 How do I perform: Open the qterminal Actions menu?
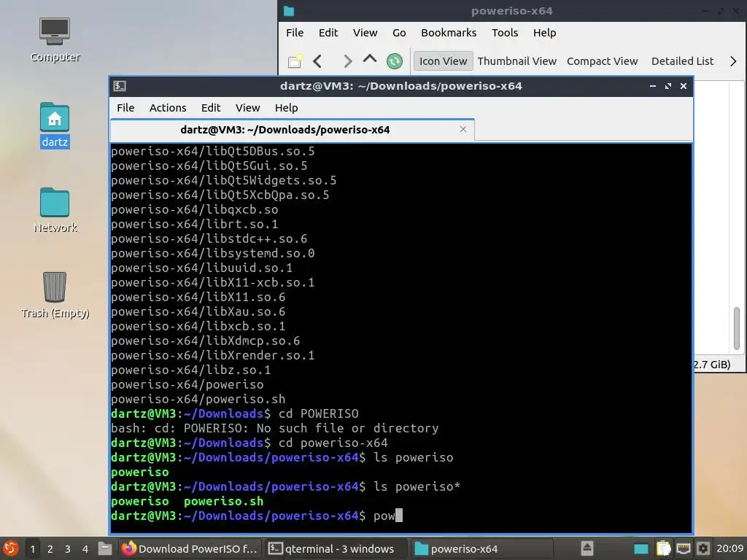168,108
